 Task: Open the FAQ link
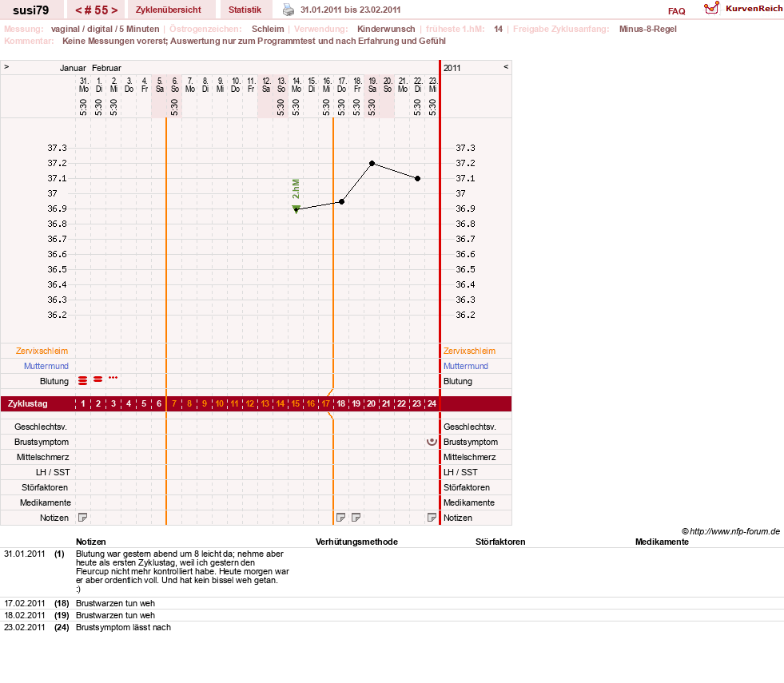point(676,11)
